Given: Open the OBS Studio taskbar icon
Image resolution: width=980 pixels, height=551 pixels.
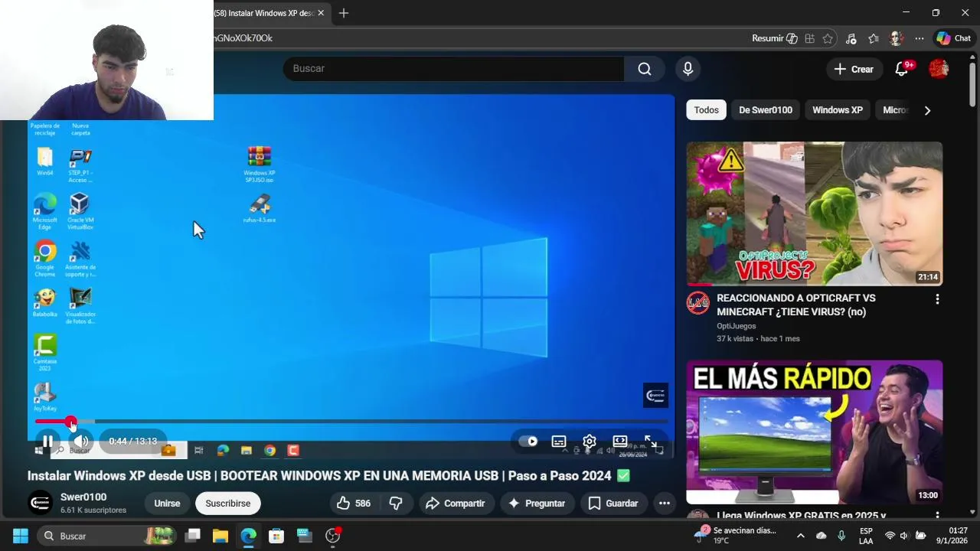Looking at the screenshot, I should click(x=333, y=536).
